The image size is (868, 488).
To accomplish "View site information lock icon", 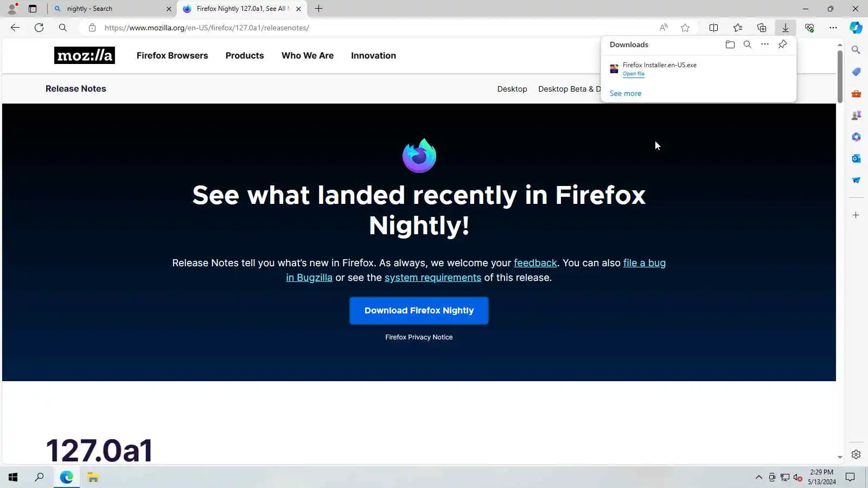I will pyautogui.click(x=92, y=28).
